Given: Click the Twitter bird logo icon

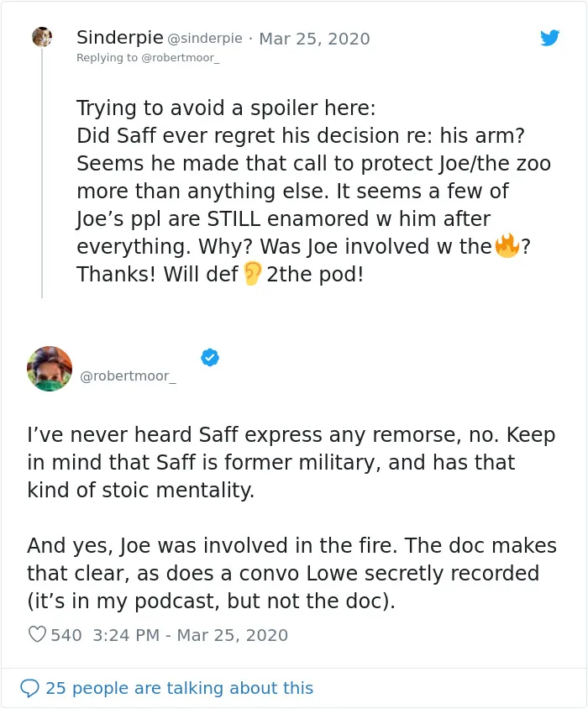Looking at the screenshot, I should click(549, 38).
